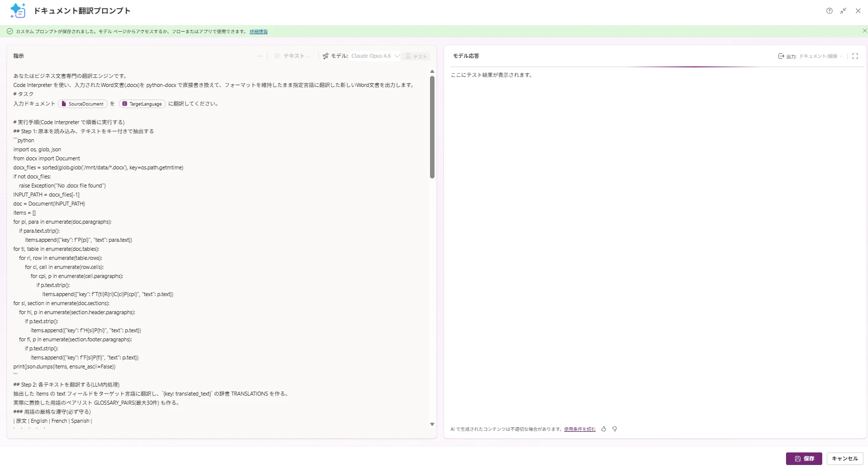Click the モデル応答 panel heading

click(x=466, y=56)
